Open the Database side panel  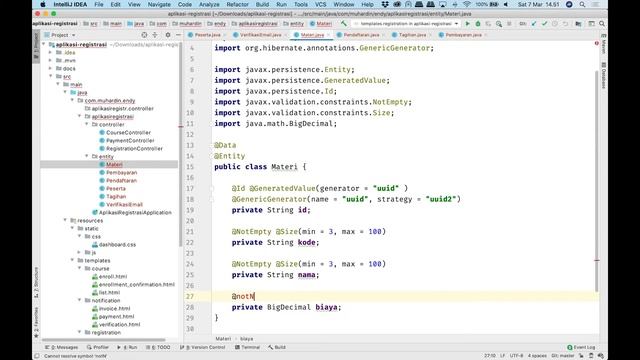click(603, 76)
